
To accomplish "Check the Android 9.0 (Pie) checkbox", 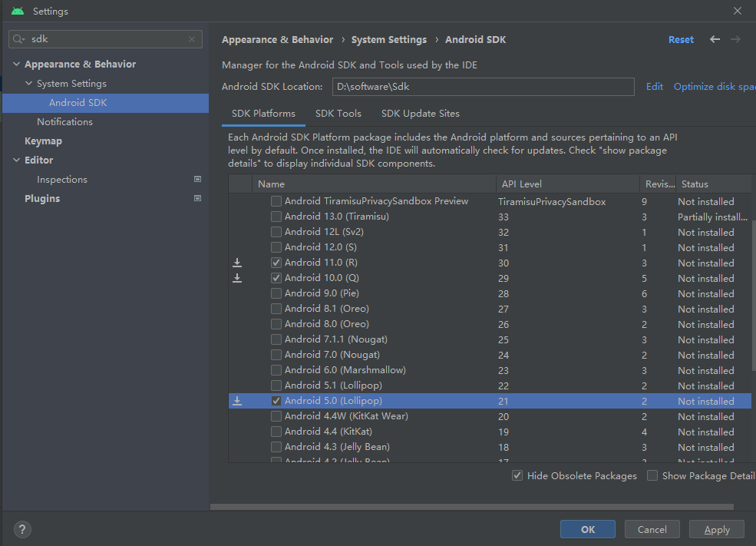I will [276, 293].
